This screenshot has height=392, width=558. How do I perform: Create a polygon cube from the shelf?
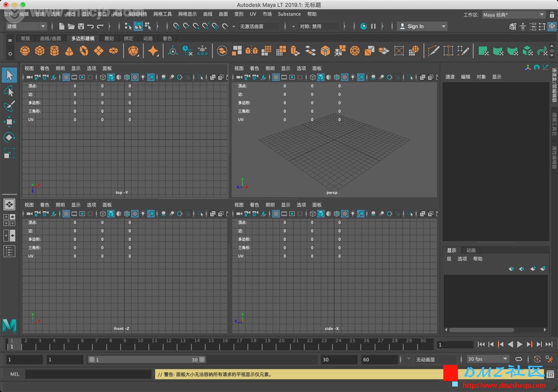pos(40,51)
